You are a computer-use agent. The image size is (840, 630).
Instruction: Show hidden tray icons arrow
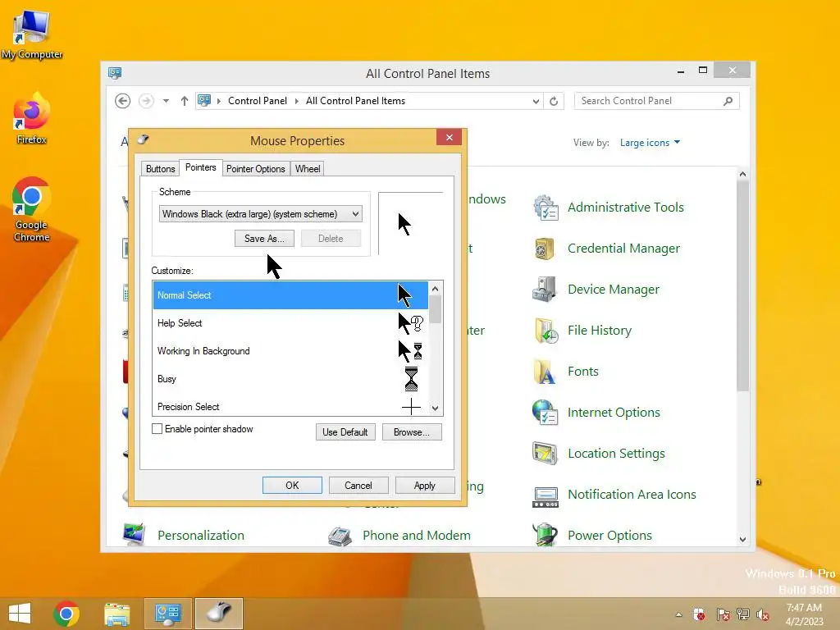678,614
